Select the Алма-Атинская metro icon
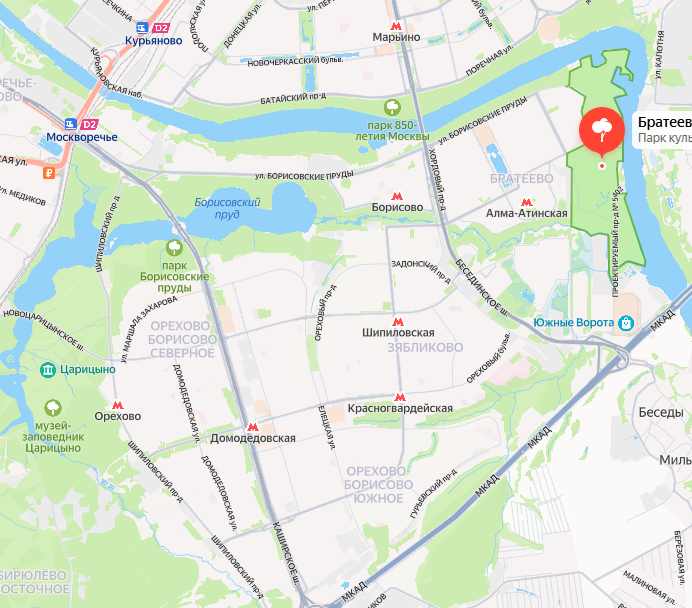This screenshot has width=692, height=608. [526, 203]
